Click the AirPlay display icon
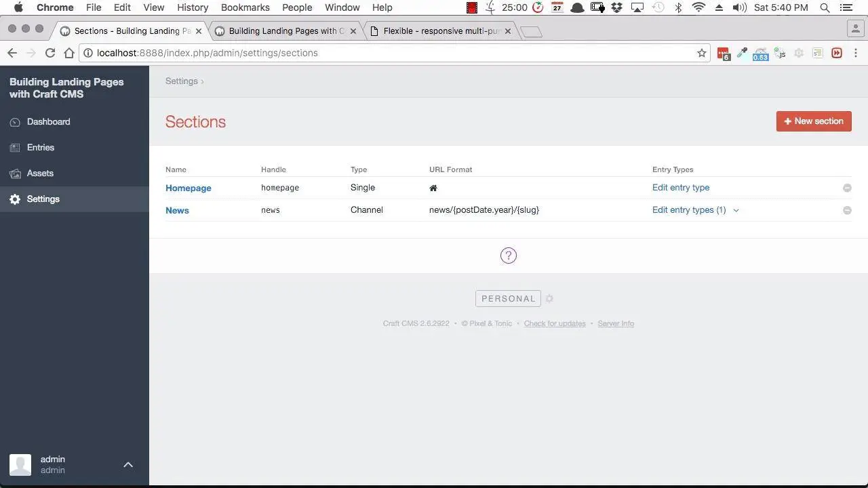The image size is (868, 488). click(637, 7)
